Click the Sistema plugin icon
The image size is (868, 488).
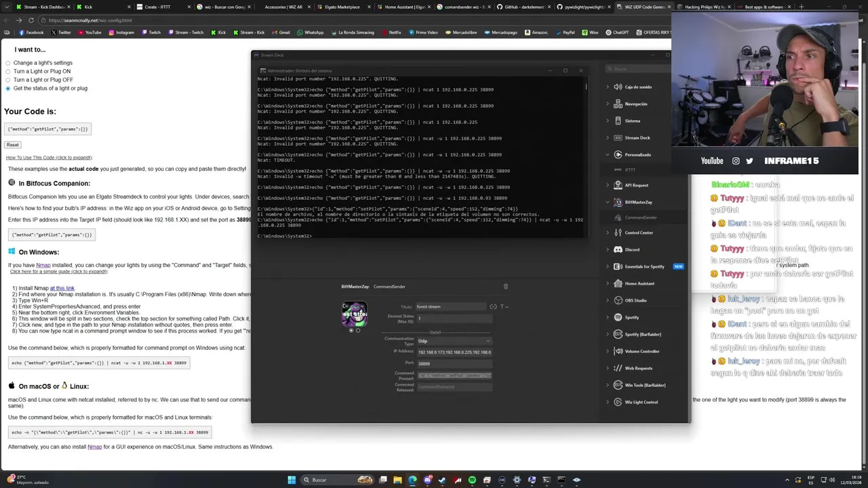[618, 121]
